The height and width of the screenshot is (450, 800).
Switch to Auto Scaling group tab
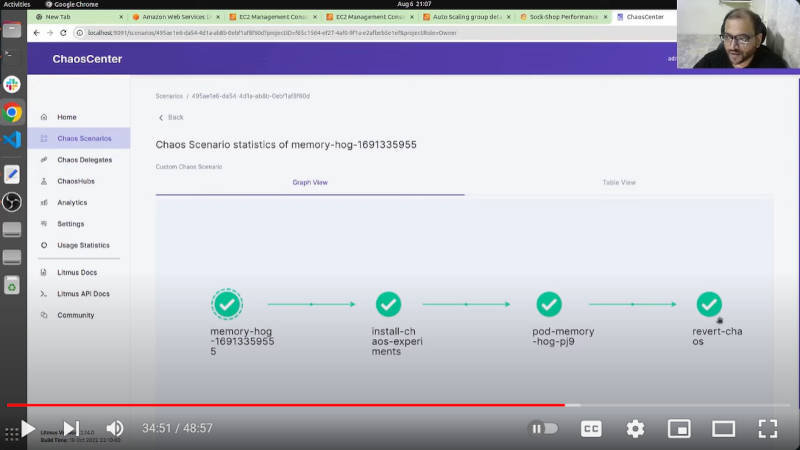(x=465, y=17)
